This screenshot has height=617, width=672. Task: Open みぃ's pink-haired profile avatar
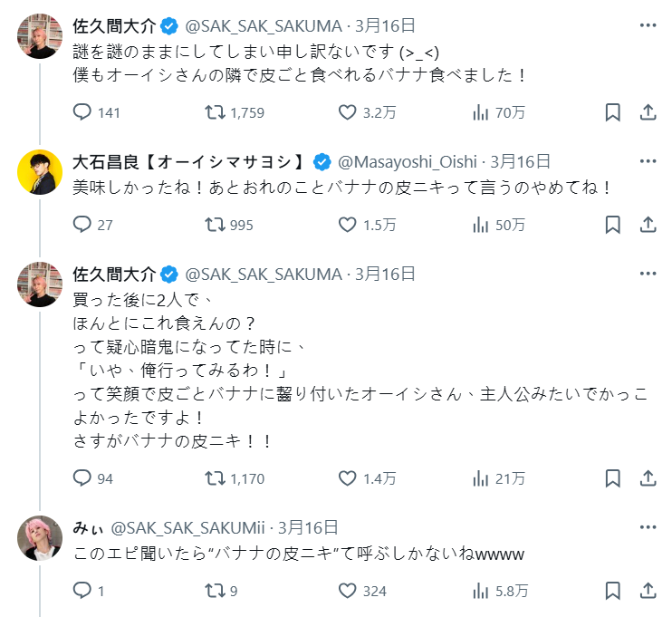point(40,538)
